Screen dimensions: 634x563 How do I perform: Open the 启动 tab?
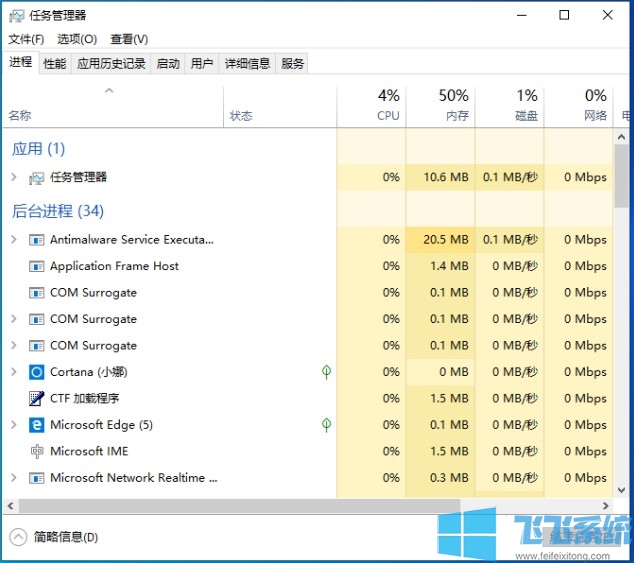coord(168,63)
